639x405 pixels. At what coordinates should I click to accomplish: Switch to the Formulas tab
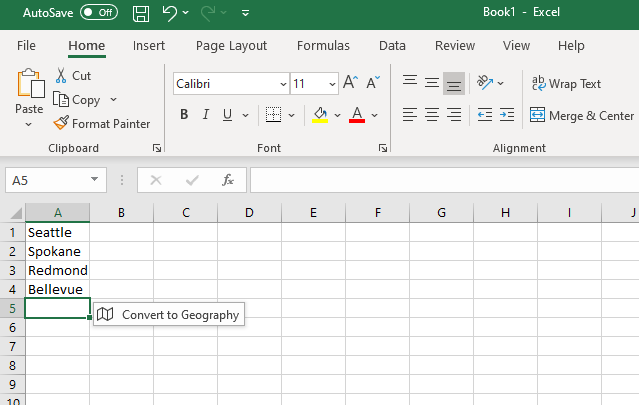[x=323, y=46]
